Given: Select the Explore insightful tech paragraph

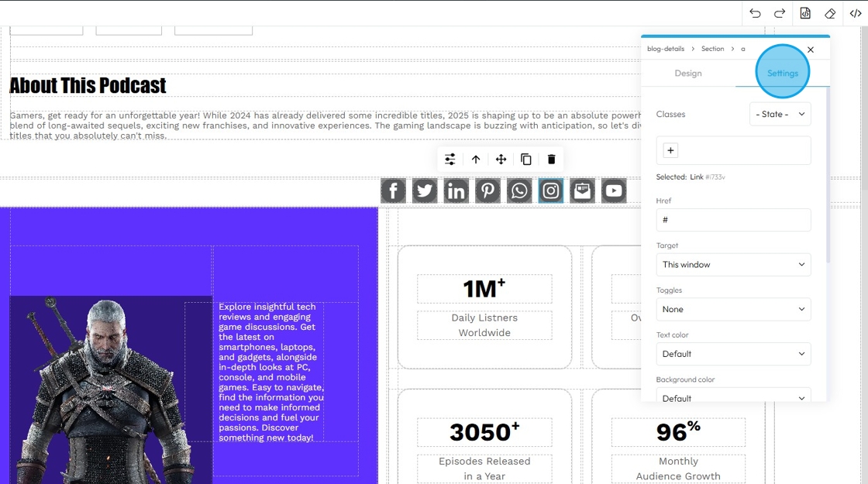Looking at the screenshot, I should pos(271,372).
